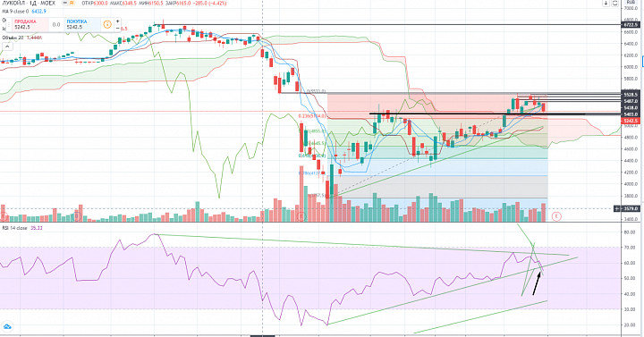
Task: Click the red 5242.5 last price label
Action: [631, 121]
